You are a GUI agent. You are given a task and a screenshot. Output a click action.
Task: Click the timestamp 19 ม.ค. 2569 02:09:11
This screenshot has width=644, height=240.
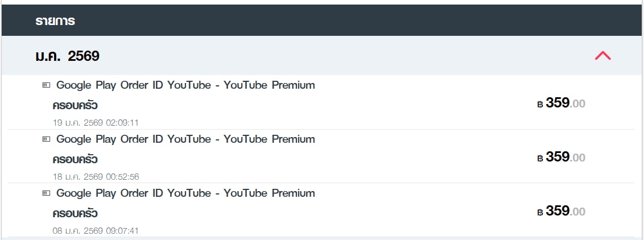click(x=96, y=122)
